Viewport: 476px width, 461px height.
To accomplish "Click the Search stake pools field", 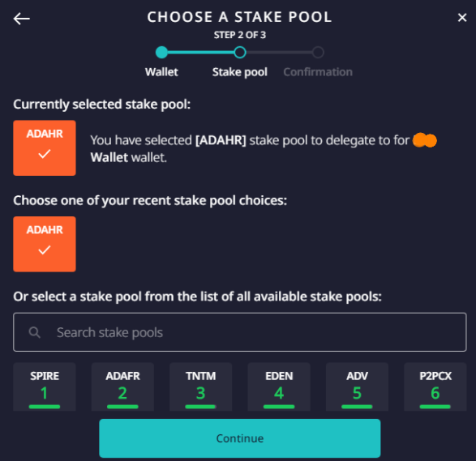I will (240, 332).
